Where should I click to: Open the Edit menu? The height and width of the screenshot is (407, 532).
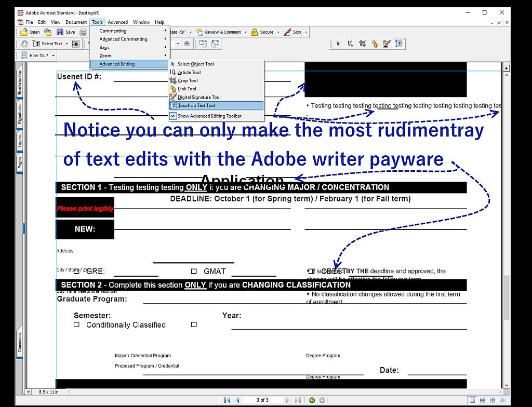tap(42, 22)
